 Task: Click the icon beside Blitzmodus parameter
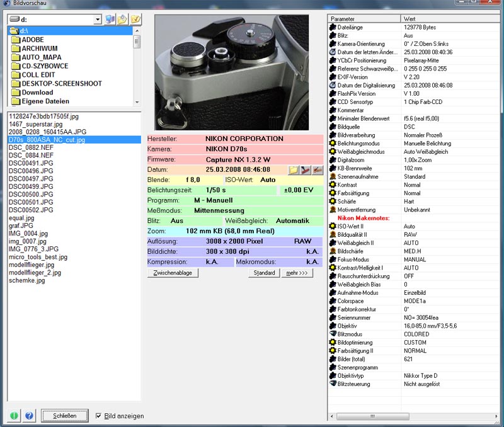pos(333,334)
